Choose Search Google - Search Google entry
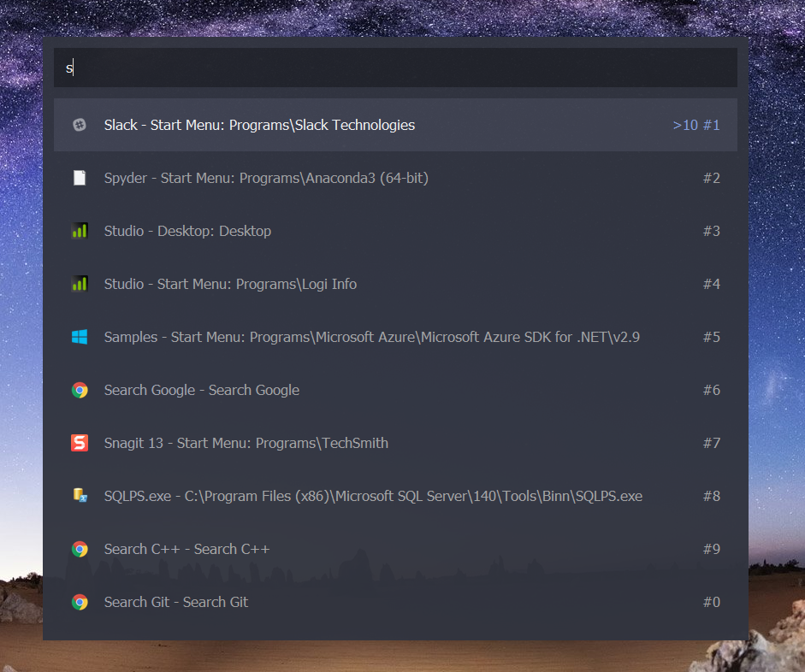Screen dimensions: 805x672 [395, 390]
